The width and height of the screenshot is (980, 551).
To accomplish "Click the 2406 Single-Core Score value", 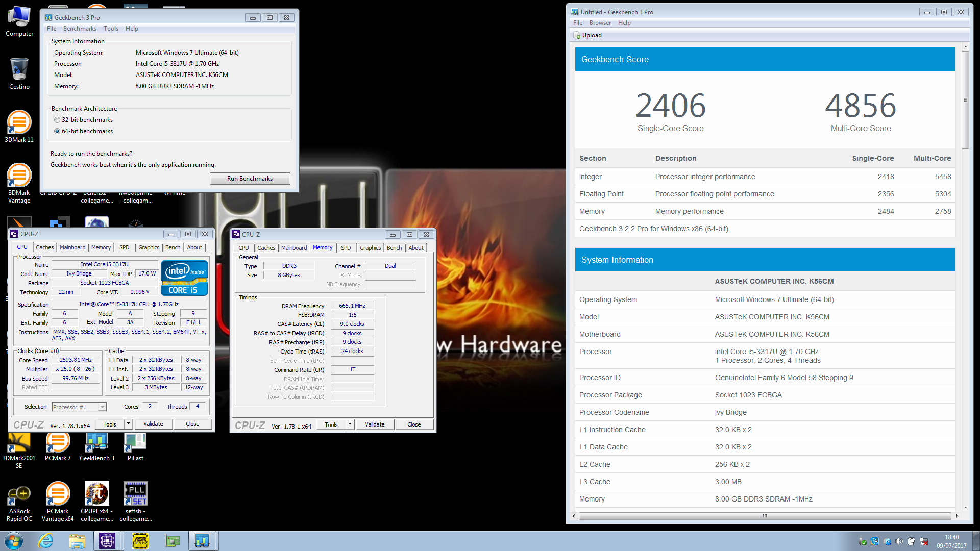I will pyautogui.click(x=670, y=106).
